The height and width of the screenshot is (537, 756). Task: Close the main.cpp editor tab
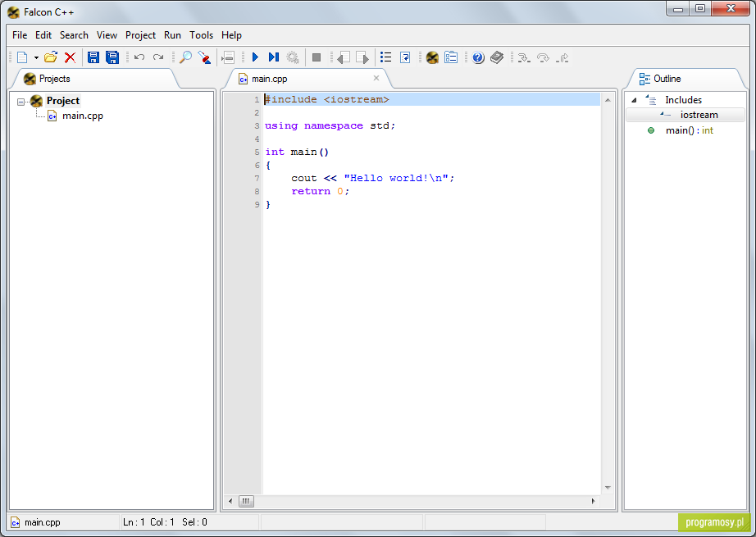(376, 78)
